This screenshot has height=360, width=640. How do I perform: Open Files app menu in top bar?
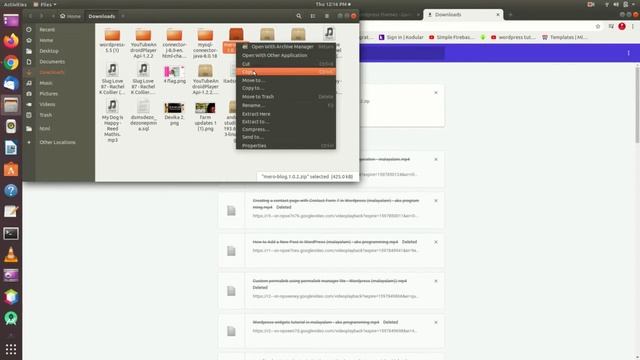click(45, 4)
